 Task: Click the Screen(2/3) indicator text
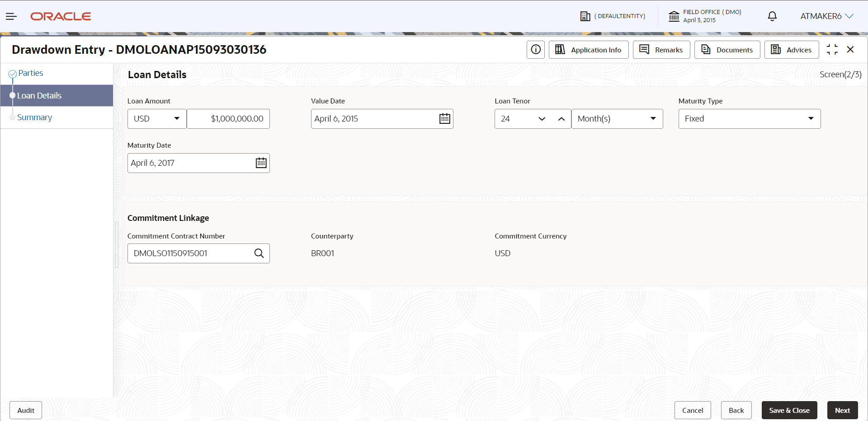click(x=841, y=75)
